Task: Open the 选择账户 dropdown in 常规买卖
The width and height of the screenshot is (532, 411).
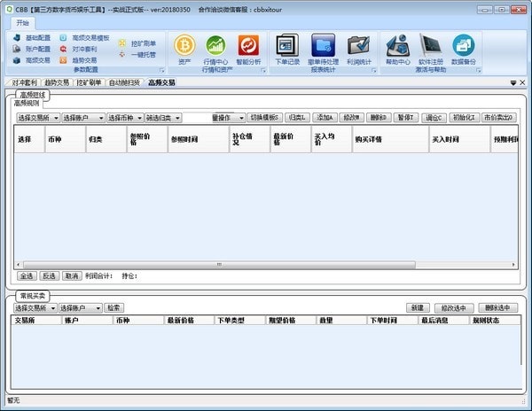Action: click(80, 307)
